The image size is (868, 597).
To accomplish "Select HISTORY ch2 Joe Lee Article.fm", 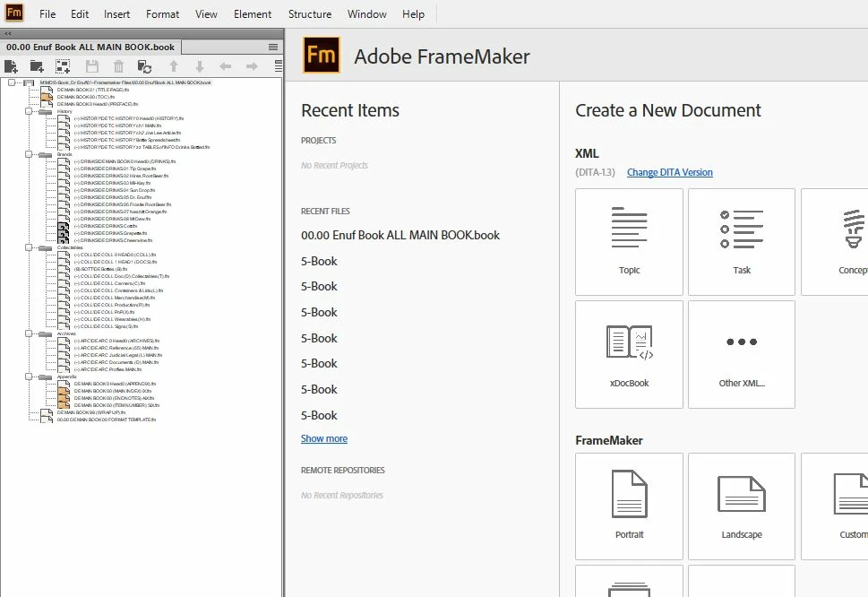I will [127, 133].
